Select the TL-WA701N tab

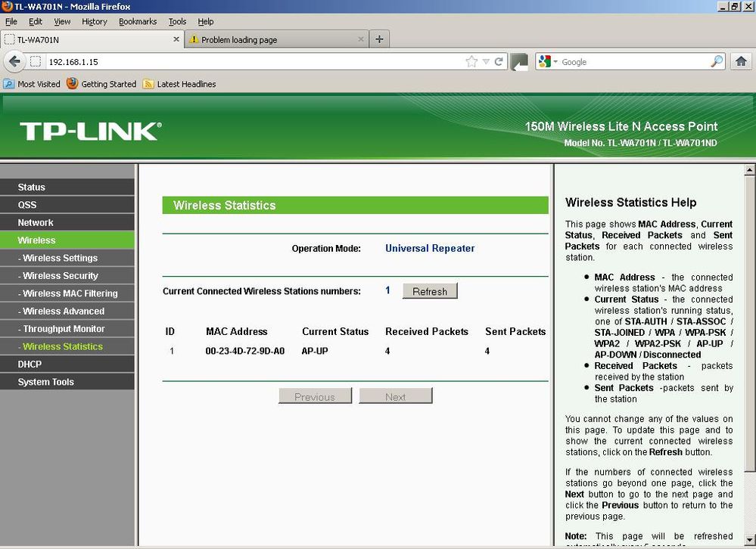point(92,39)
